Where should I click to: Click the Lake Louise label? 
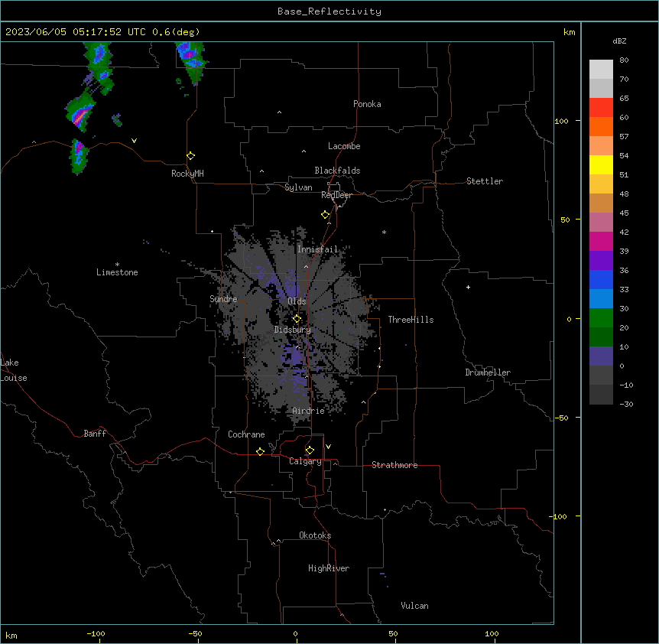click(14, 370)
